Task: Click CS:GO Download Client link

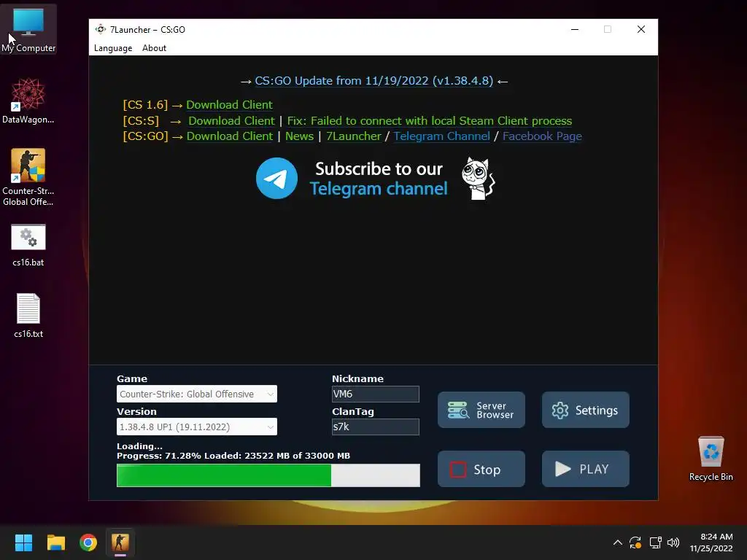Action: coord(230,136)
